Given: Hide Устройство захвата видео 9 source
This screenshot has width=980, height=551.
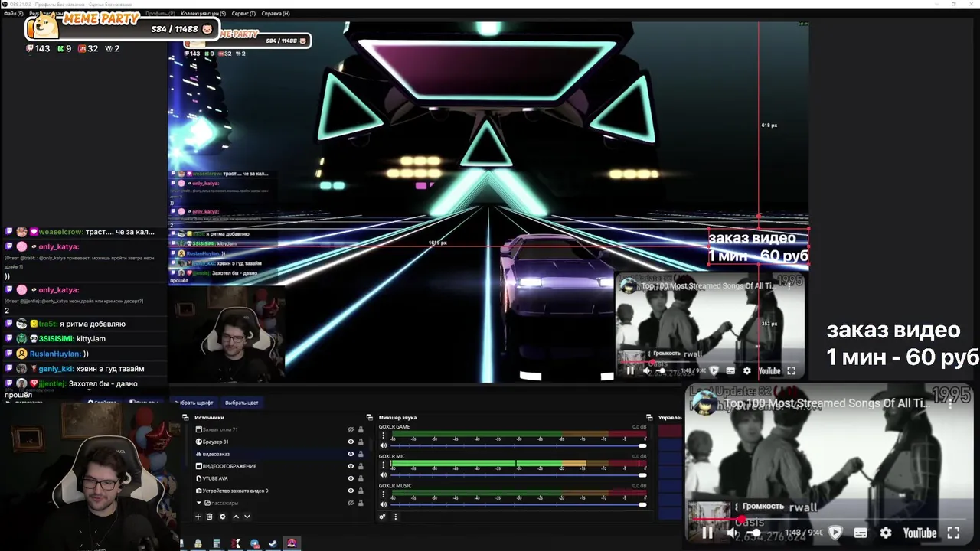Looking at the screenshot, I should (351, 491).
